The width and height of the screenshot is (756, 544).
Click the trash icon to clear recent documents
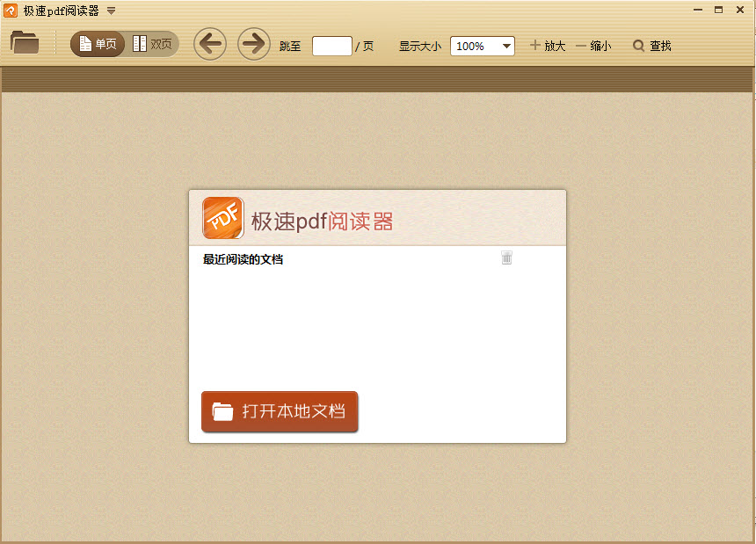click(x=507, y=257)
